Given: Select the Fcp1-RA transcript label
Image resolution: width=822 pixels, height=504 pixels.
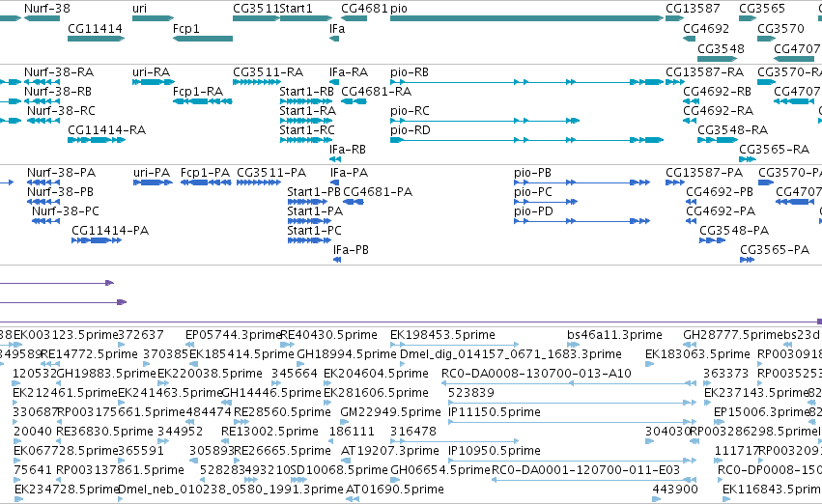Looking at the screenshot, I should point(198,92).
